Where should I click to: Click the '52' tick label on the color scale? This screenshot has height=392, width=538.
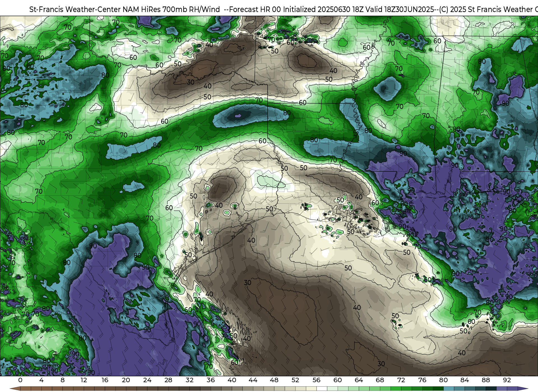click(x=295, y=380)
